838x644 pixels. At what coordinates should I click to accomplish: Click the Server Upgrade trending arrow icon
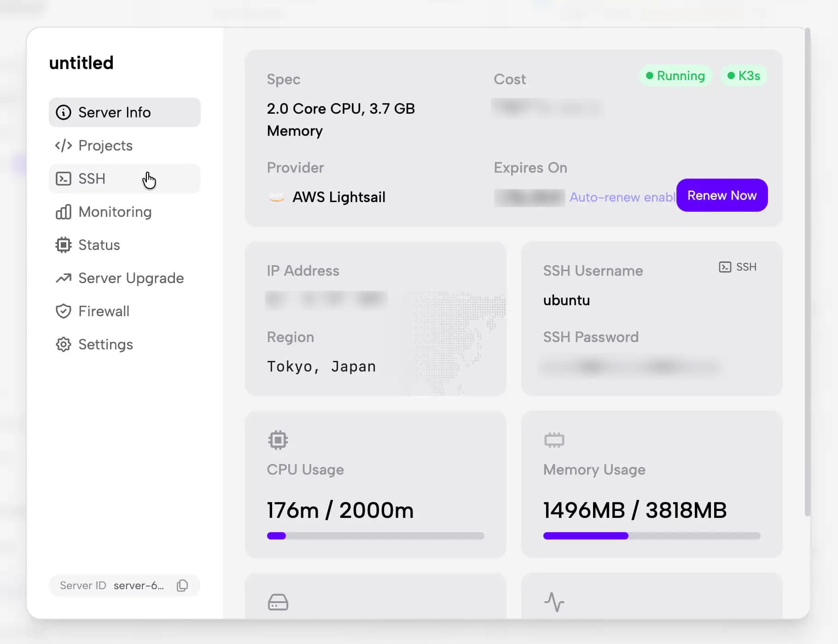click(63, 278)
